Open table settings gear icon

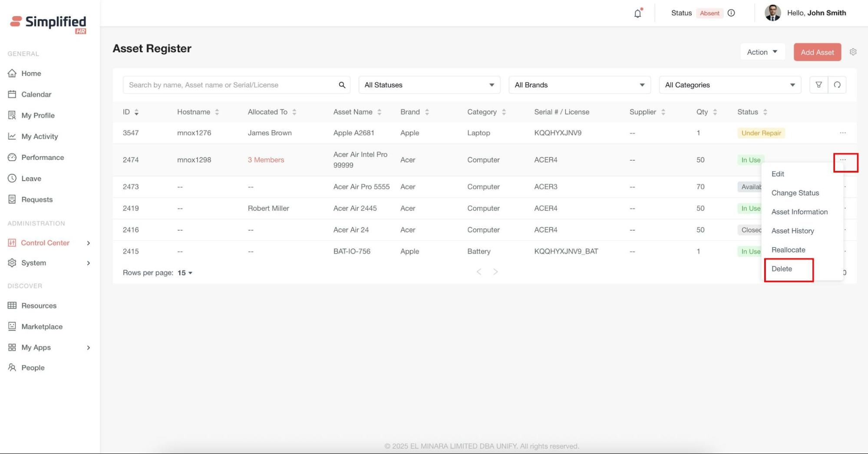click(853, 52)
